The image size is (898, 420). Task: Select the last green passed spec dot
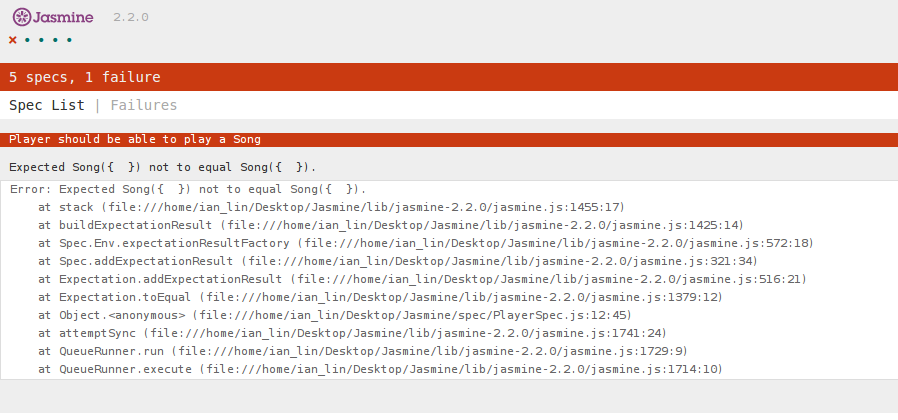click(69, 40)
